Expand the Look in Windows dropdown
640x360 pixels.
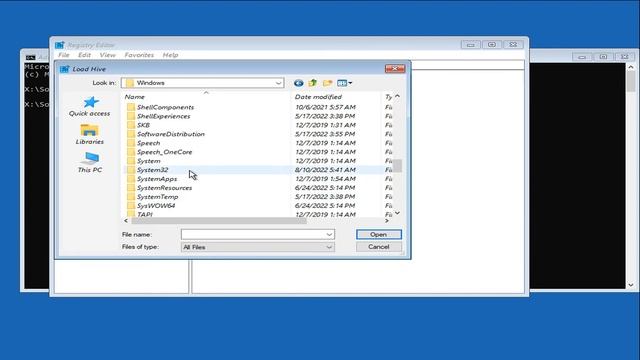[x=278, y=83]
